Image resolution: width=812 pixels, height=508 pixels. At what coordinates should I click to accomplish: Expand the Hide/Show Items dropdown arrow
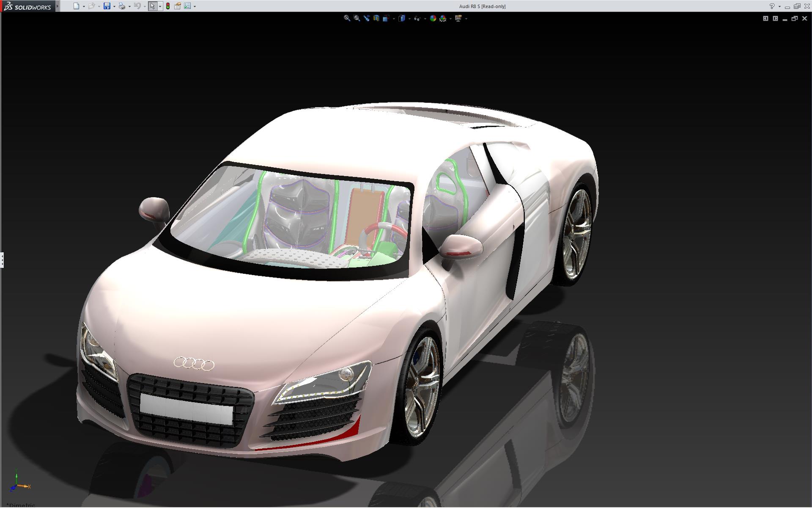point(425,19)
